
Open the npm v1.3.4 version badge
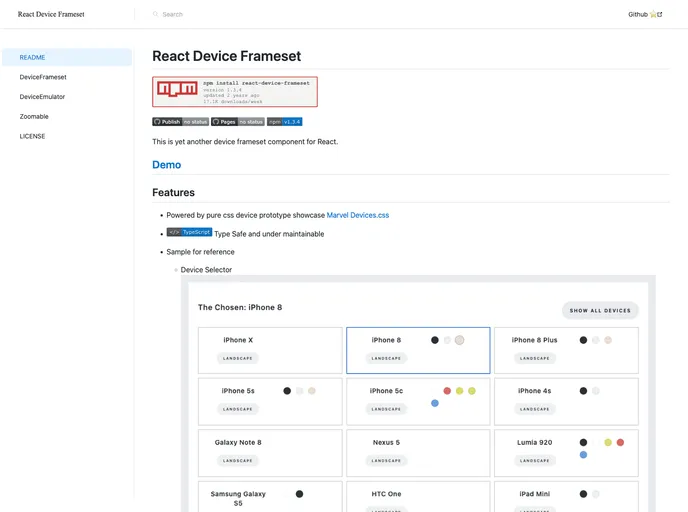pyautogui.click(x=284, y=122)
